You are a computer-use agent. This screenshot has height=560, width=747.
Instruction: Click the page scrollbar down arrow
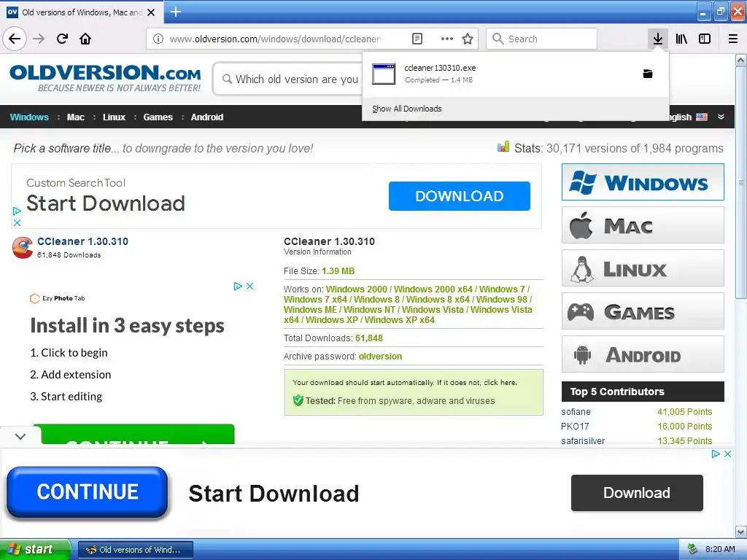click(741, 532)
